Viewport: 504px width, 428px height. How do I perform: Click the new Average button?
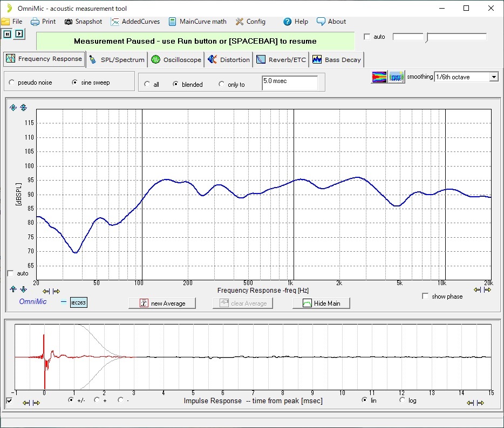pos(162,303)
